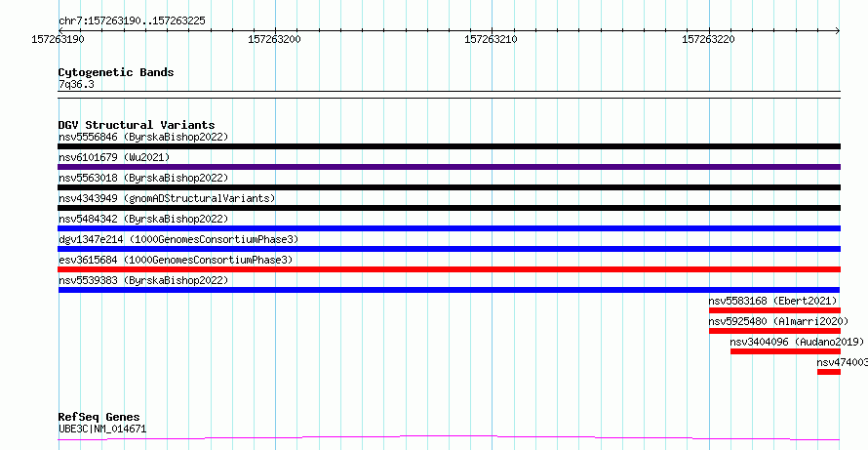Click ruler position 157263210

(491, 39)
